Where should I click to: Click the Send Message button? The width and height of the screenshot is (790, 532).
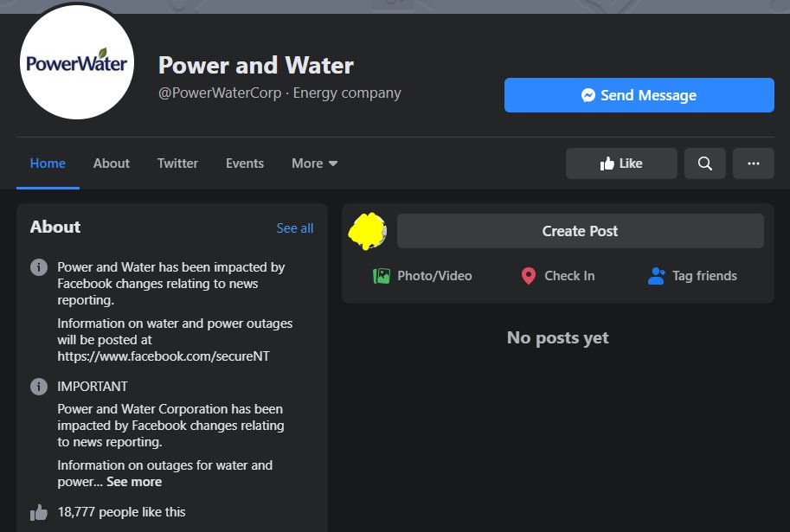[639, 95]
